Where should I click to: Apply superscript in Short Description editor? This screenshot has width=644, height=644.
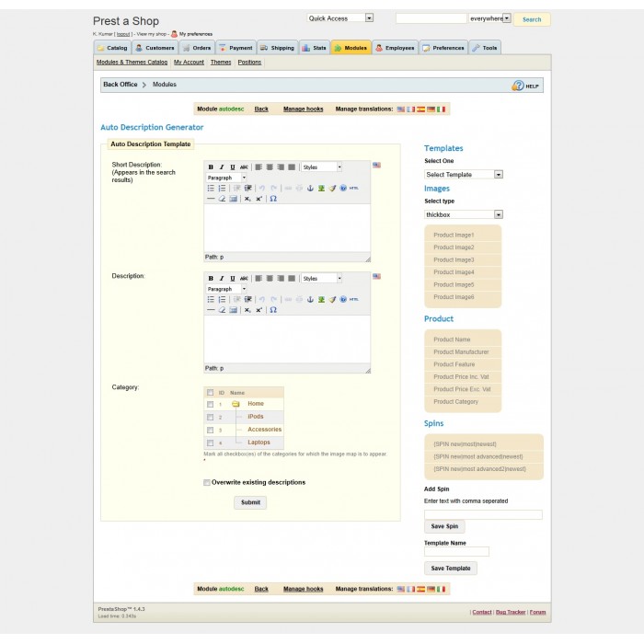pyautogui.click(x=259, y=199)
